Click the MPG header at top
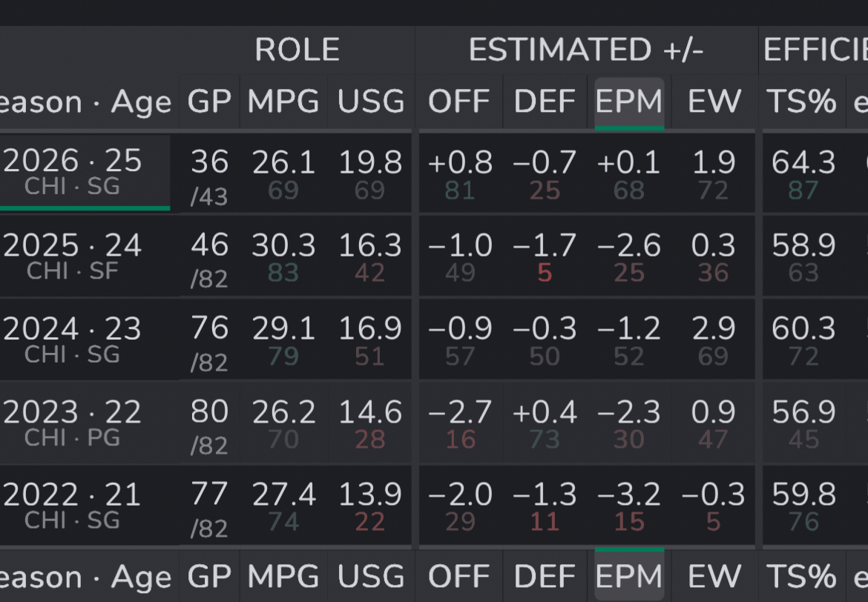The image size is (868, 602). [x=283, y=102]
